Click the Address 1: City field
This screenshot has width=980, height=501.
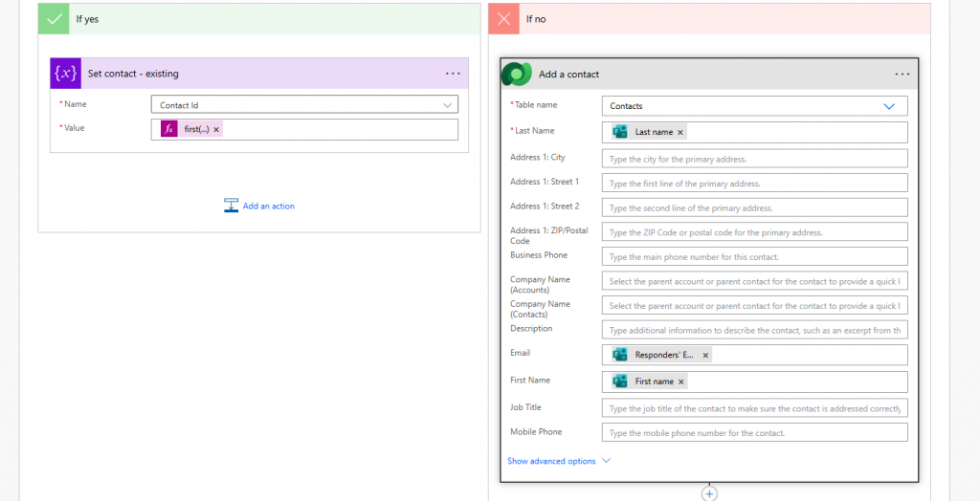[x=754, y=159]
